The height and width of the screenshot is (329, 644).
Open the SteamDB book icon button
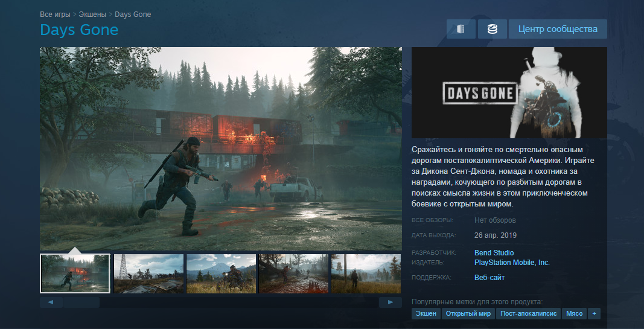461,29
